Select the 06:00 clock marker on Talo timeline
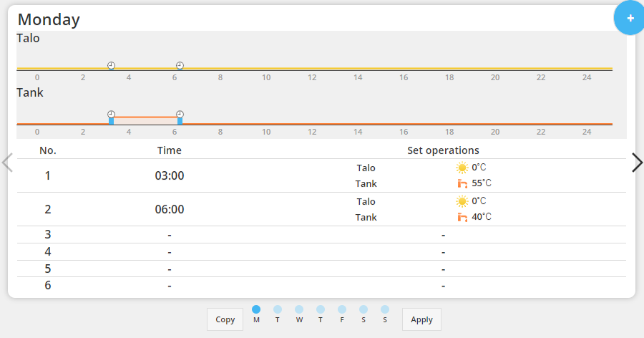Viewport: 644px width, 338px height. [x=180, y=65]
